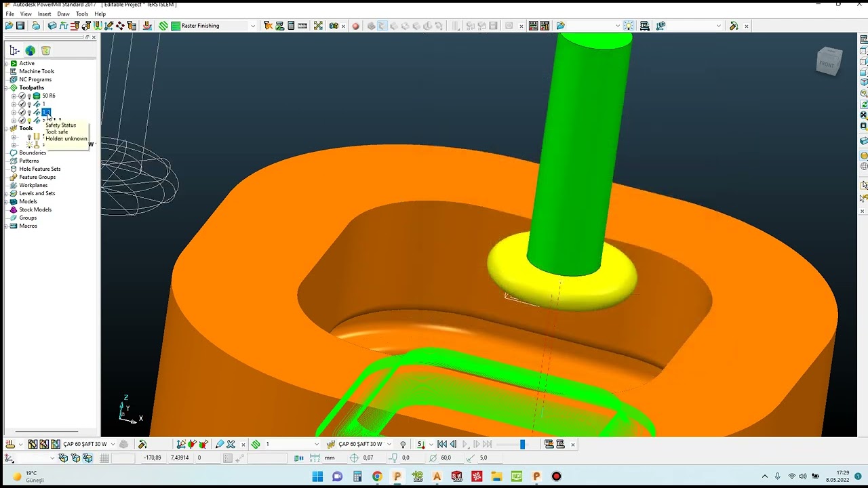Open the toolpath verification binoculars icon
Image resolution: width=868 pixels, height=488 pixels.
pos(333,26)
